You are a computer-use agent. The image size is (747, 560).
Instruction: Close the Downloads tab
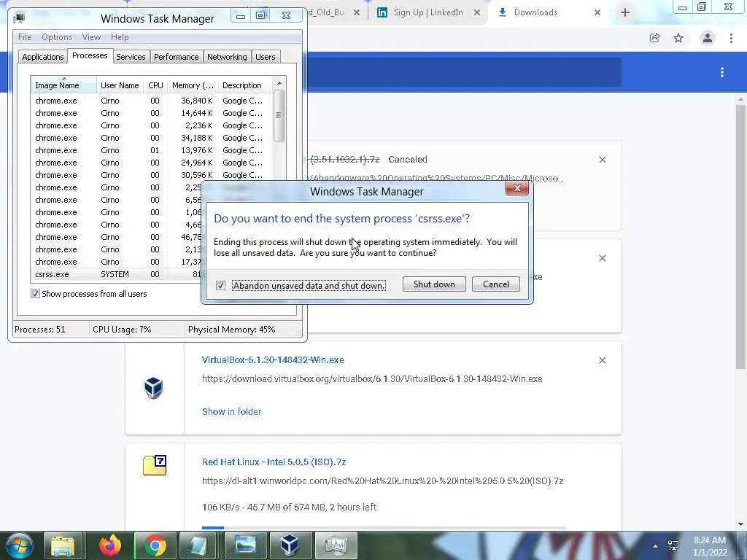(597, 13)
